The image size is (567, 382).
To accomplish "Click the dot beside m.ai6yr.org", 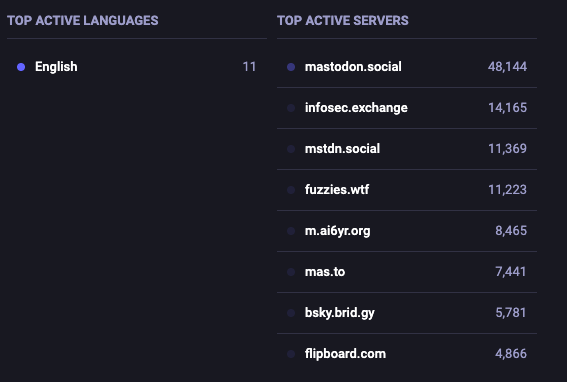I will coord(291,231).
